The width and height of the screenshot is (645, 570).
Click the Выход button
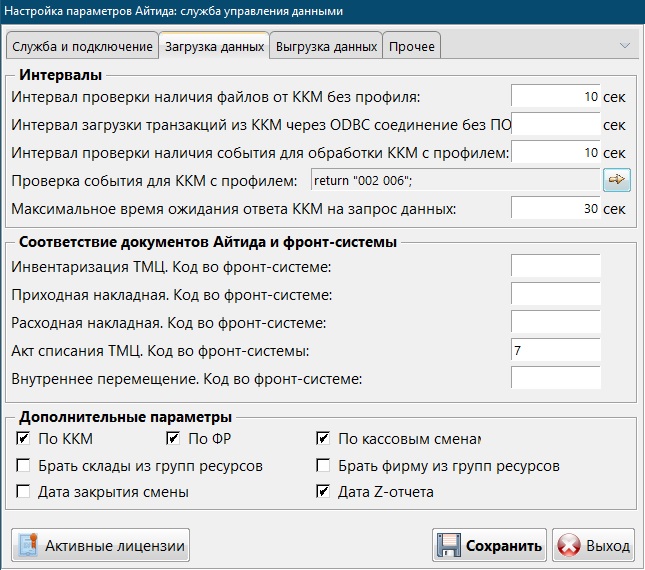point(593,545)
